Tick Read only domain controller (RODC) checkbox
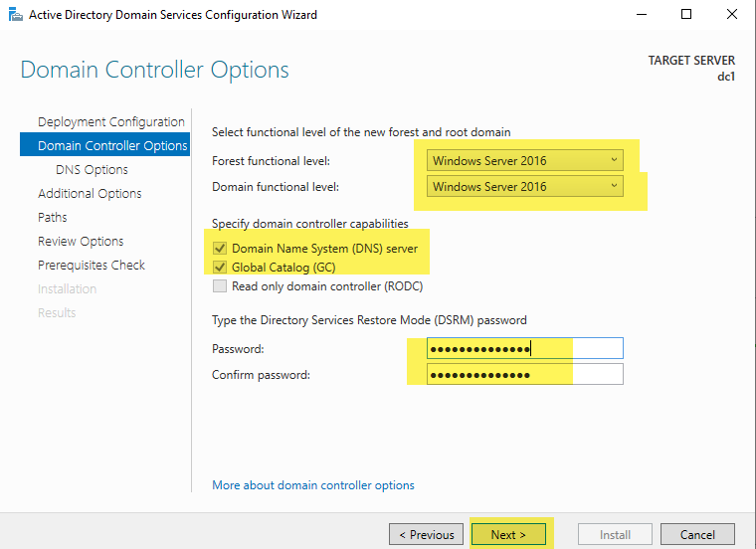This screenshot has width=756, height=549. click(x=220, y=285)
